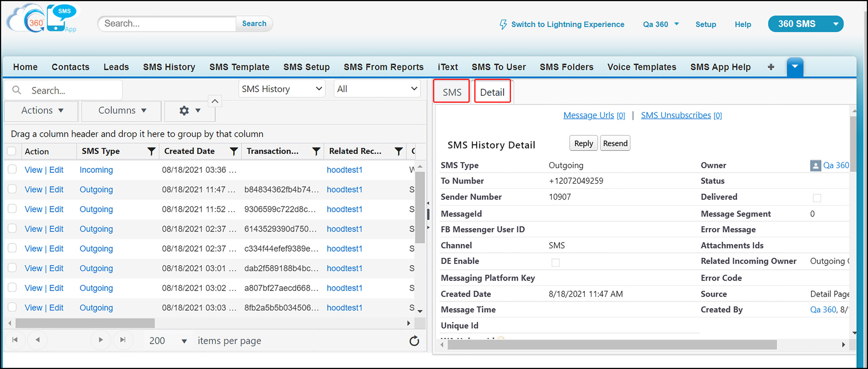Open the Help link
The width and height of the screenshot is (868, 369).
743,24
